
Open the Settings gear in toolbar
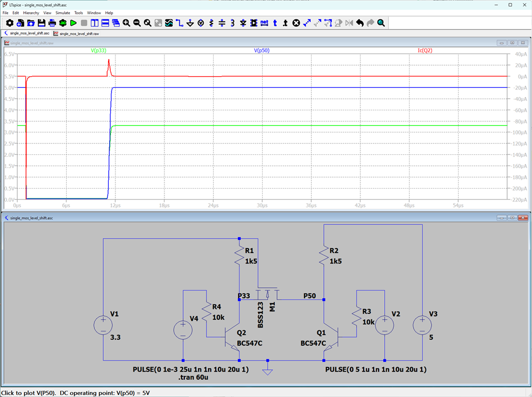pyautogui.click(x=9, y=23)
